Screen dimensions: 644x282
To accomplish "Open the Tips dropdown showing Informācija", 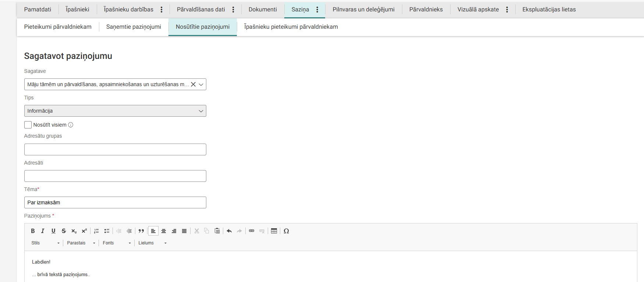I will (115, 111).
